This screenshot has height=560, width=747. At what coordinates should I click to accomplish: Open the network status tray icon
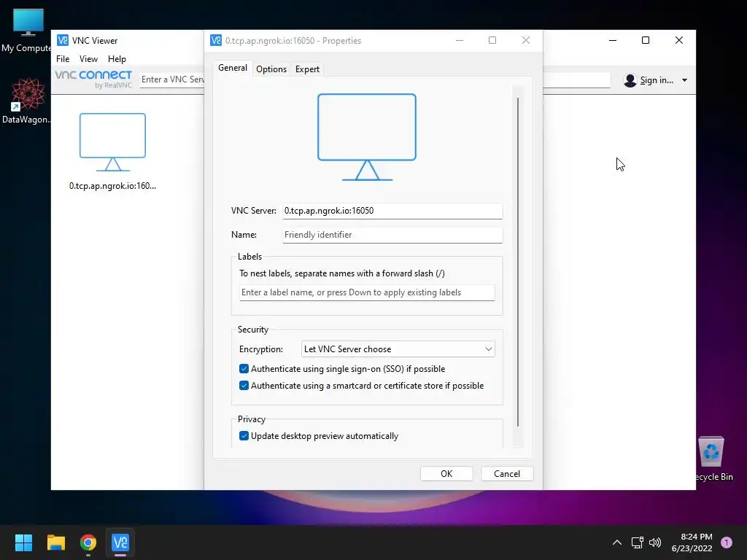[x=637, y=542]
